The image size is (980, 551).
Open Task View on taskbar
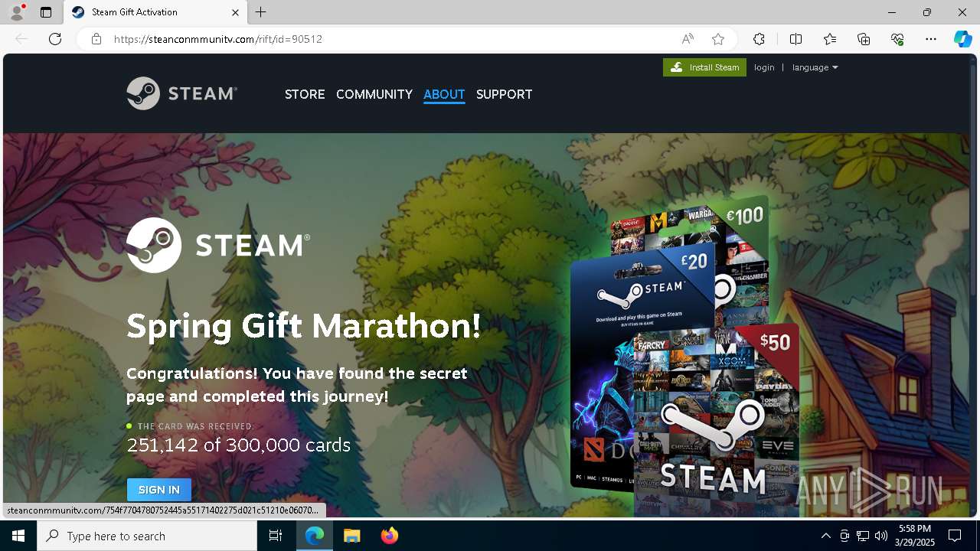276,536
